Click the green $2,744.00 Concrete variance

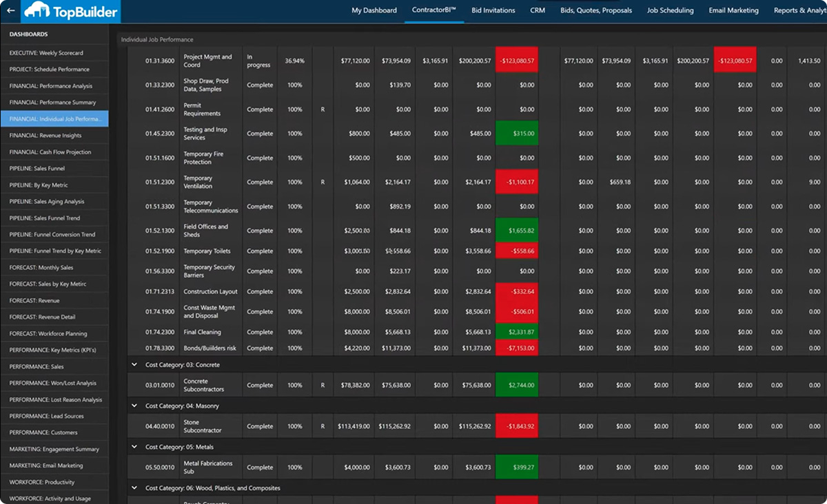(517, 386)
